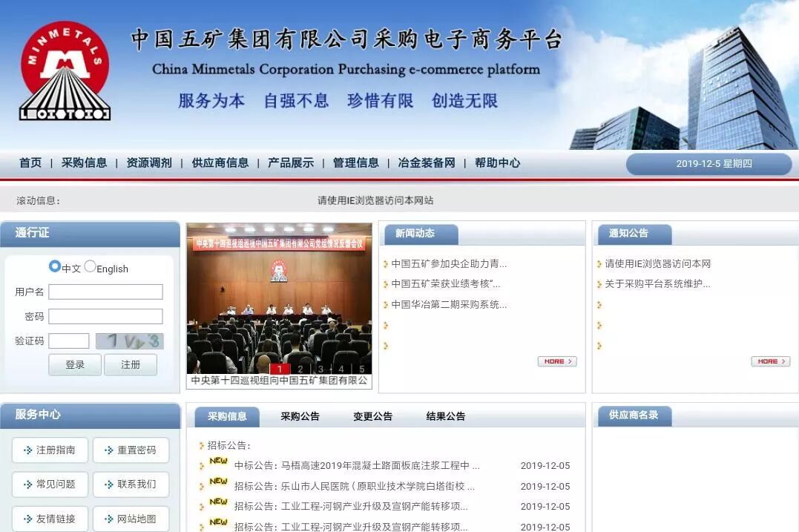Open 首页 in the navigation bar
Screen dimensions: 799x532
coord(30,163)
